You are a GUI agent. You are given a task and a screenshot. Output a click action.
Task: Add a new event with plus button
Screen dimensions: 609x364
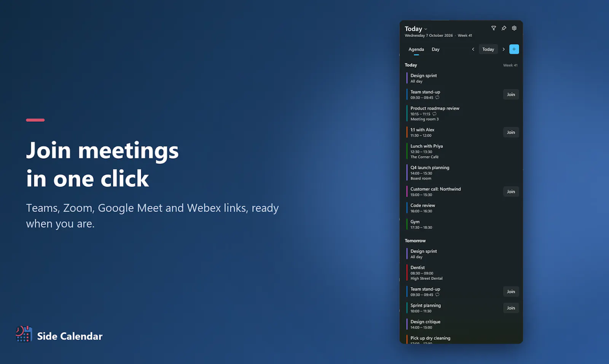tap(514, 49)
